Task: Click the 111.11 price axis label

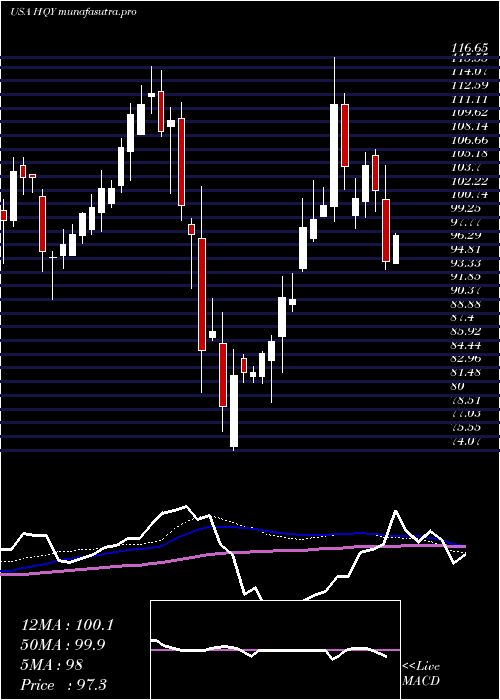Action: pos(469,98)
